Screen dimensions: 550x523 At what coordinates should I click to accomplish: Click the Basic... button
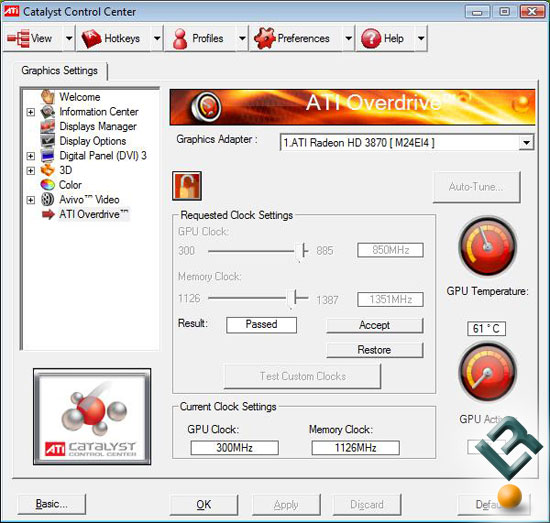tap(52, 504)
